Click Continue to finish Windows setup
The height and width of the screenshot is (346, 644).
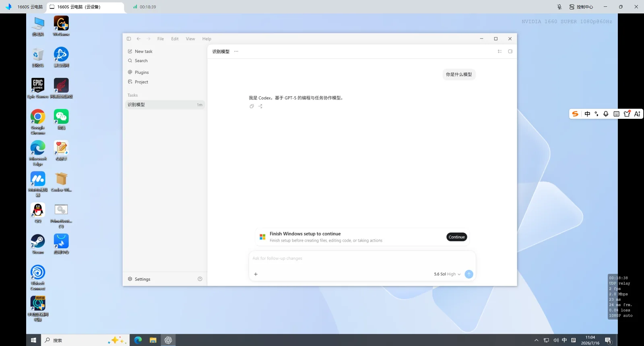(457, 237)
